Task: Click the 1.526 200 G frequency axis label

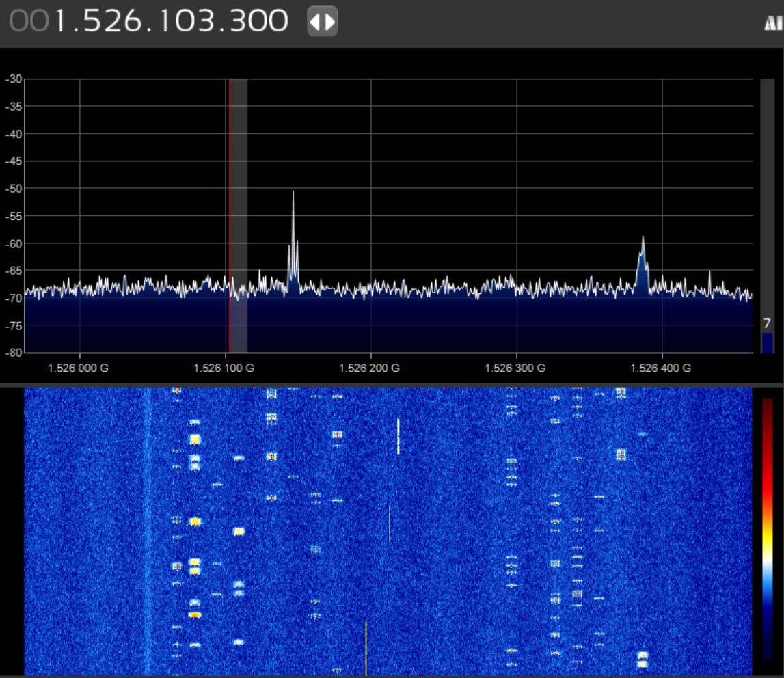Action: click(x=369, y=368)
